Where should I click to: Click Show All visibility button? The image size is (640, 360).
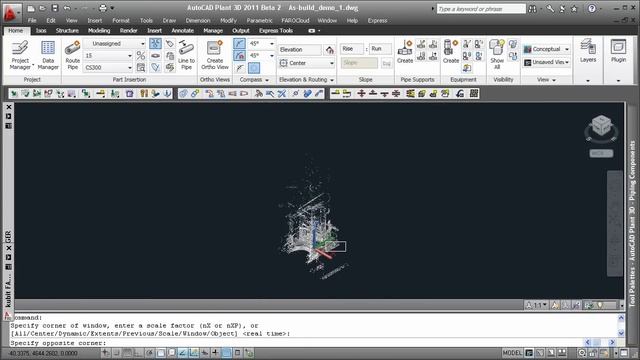(497, 54)
